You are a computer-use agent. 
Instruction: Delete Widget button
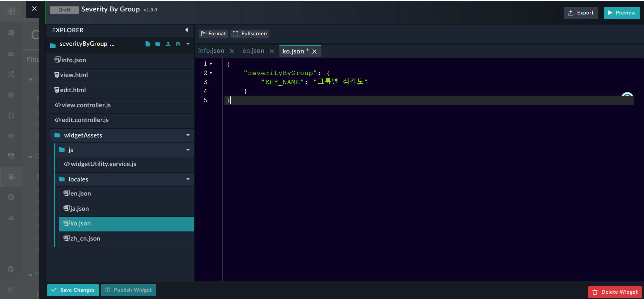click(x=615, y=292)
